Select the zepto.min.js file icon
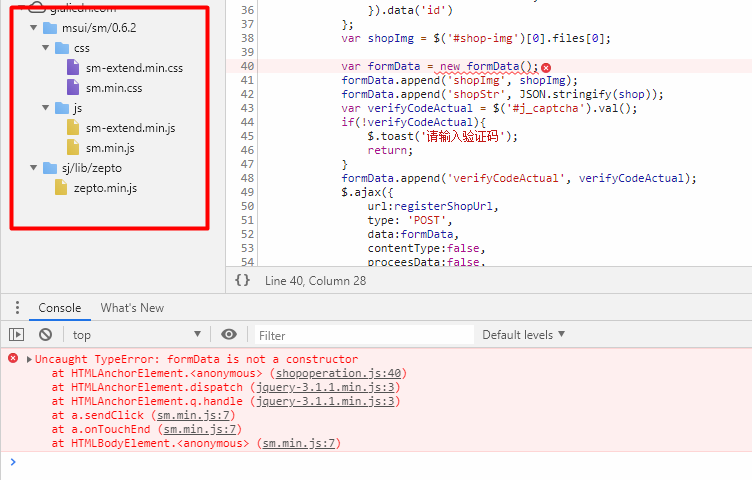The height and width of the screenshot is (480, 752). point(61,187)
